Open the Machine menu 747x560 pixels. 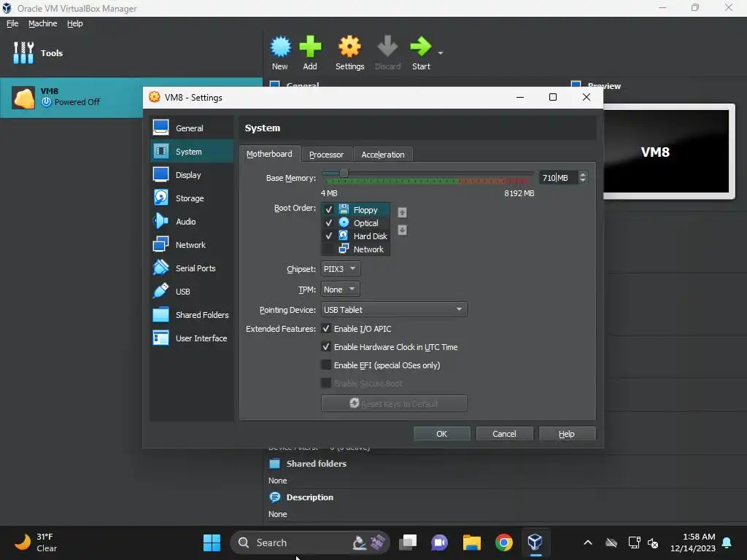click(43, 23)
